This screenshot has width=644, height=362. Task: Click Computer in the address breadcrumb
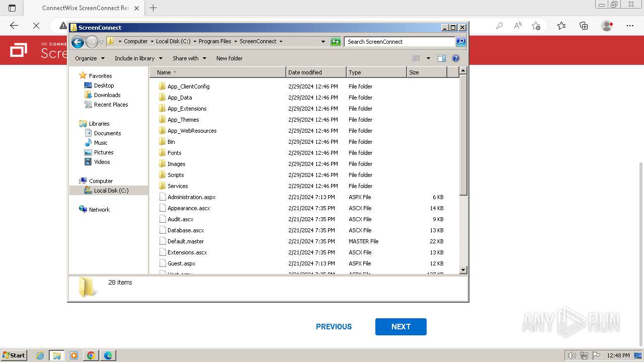(136, 41)
